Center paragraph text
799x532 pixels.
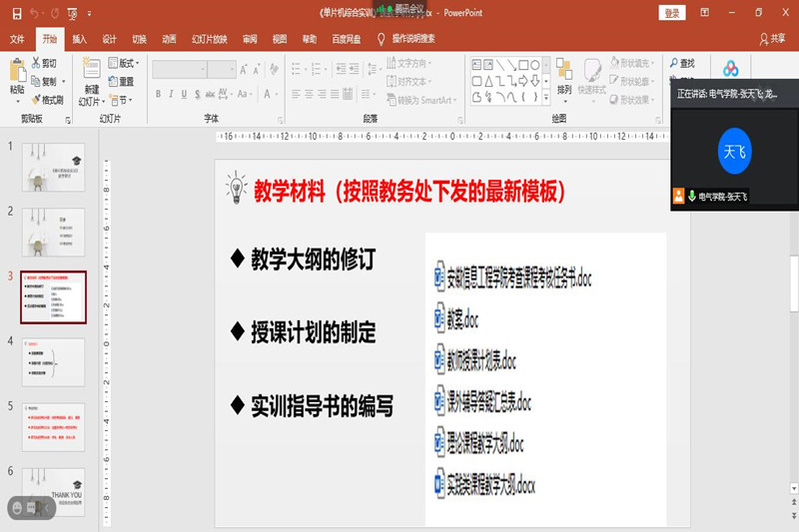click(309, 94)
